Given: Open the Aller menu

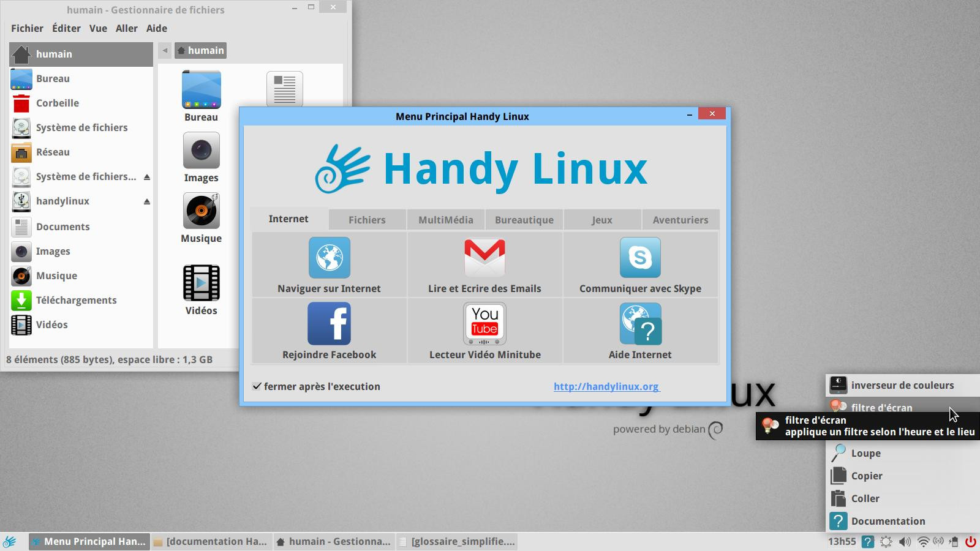Looking at the screenshot, I should coord(127,28).
